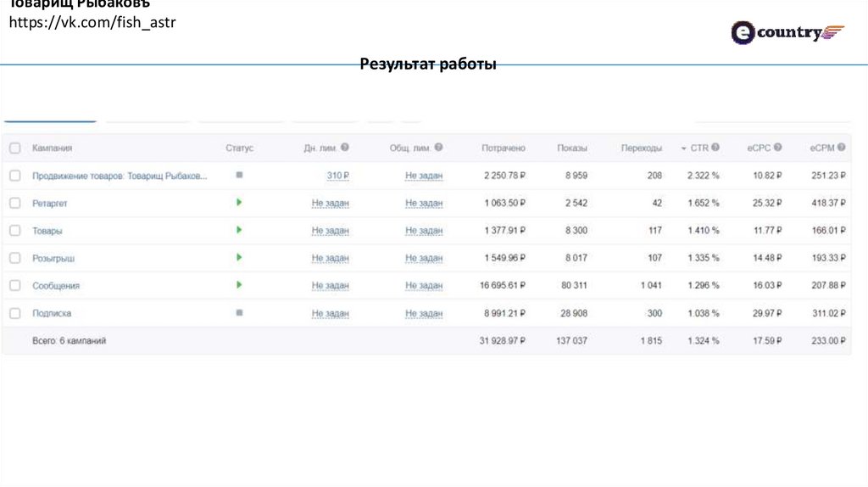Image resolution: width=868 pixels, height=487 pixels.
Task: Click help icon next to Дн. лим. header
Action: [x=345, y=148]
